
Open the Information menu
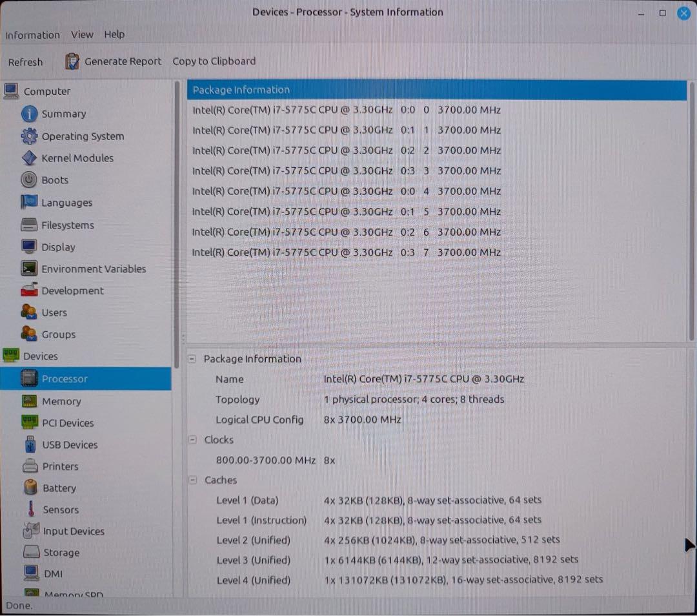tap(32, 35)
